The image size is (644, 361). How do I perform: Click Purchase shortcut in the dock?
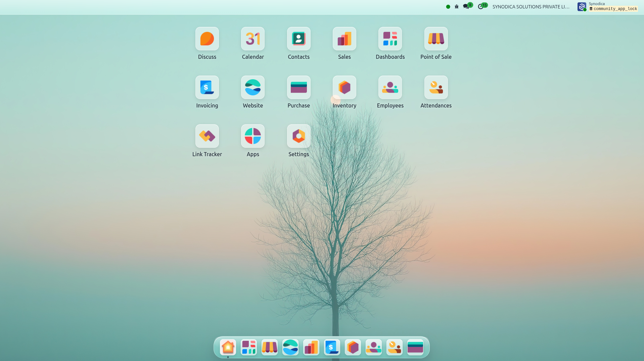click(415, 347)
